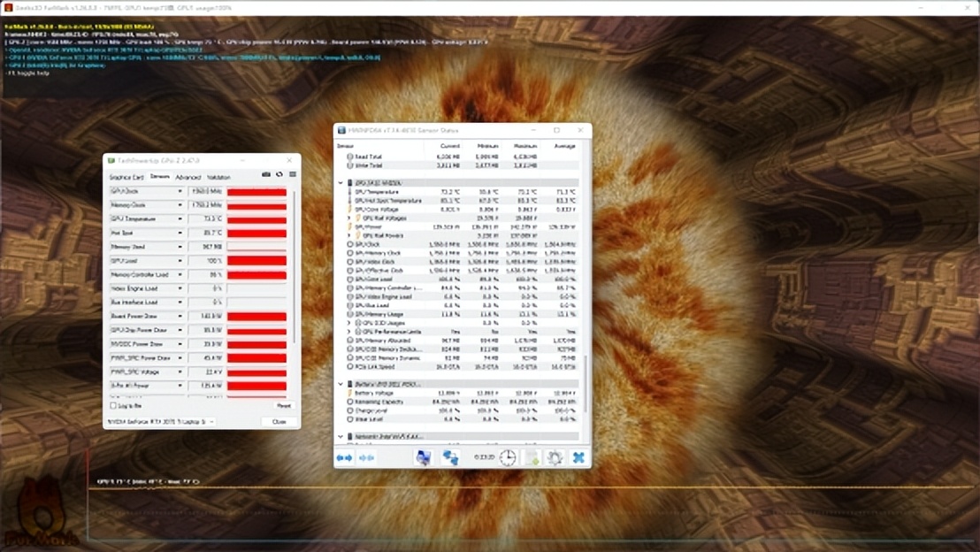Click the HWiNFO title bar app icon
Screen dimensions: 980x552
pos(342,130)
